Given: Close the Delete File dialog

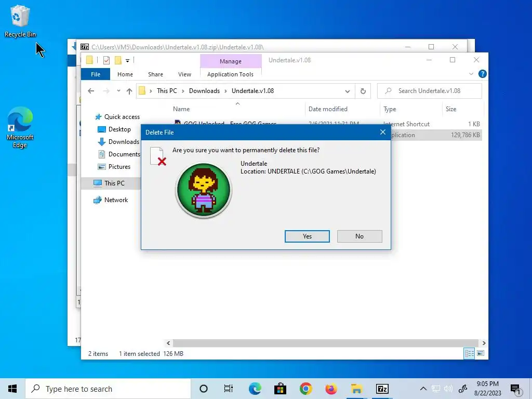Looking at the screenshot, I should pos(383,132).
